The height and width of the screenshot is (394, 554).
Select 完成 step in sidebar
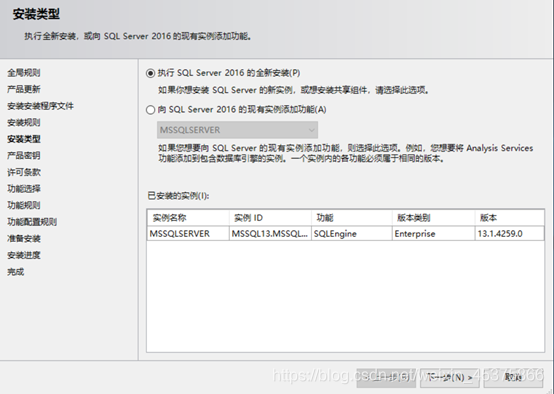(x=16, y=272)
